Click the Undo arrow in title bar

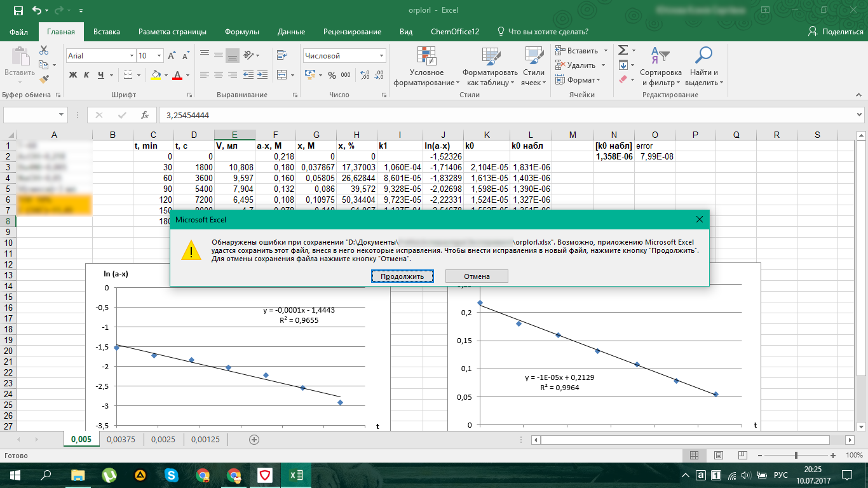[37, 11]
